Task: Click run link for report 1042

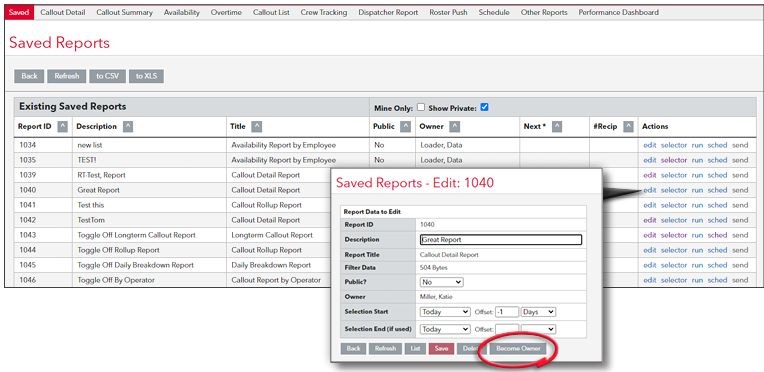Action: coord(697,220)
